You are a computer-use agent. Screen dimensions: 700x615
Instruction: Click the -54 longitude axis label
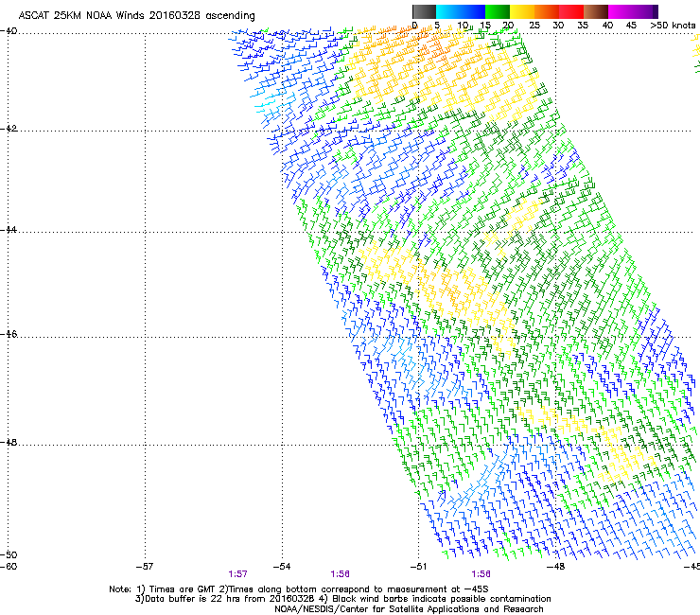pos(282,567)
